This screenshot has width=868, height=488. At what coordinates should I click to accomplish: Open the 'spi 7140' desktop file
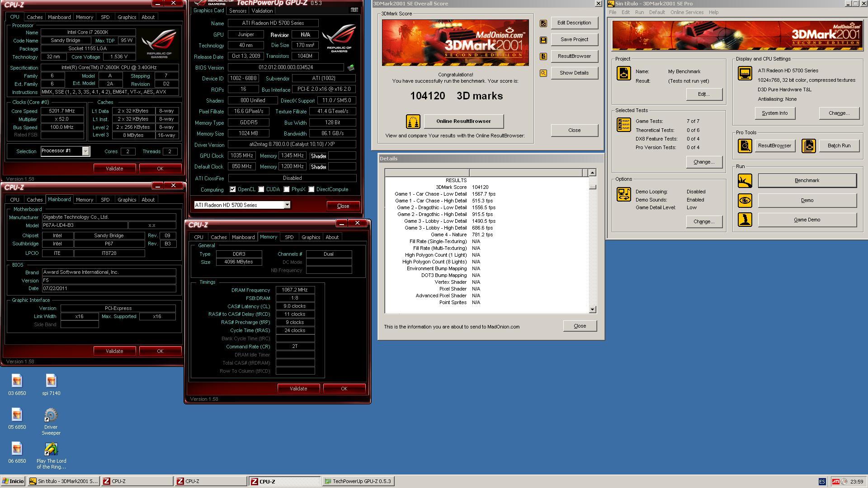coord(51,385)
